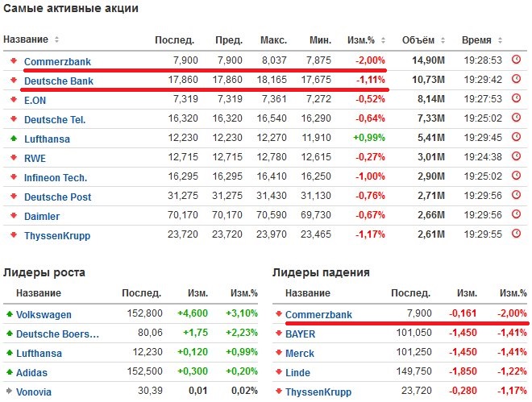Click red down arrow next to BAYER
Viewport: 532px width, 402px height.
[x=278, y=334]
